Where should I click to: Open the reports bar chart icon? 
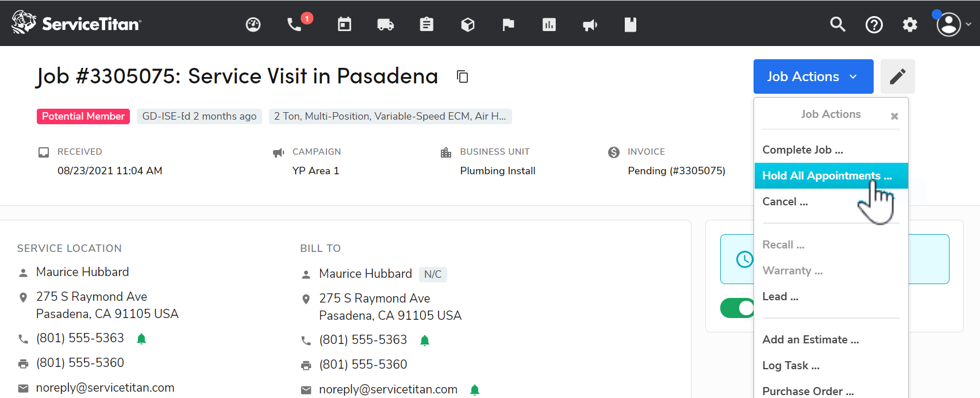549,24
